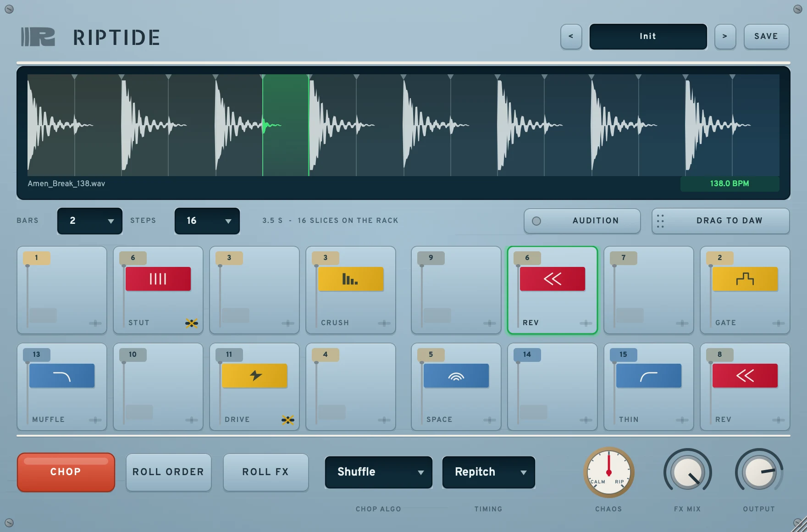Go to the next preset
This screenshot has width=807, height=532.
tap(725, 36)
